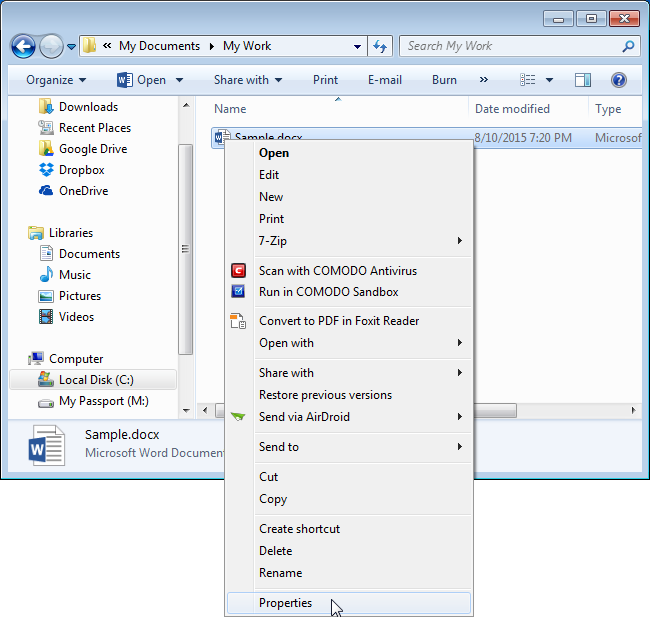Expand the Send via AirDroid submenu
The width and height of the screenshot is (650, 617).
[348, 417]
